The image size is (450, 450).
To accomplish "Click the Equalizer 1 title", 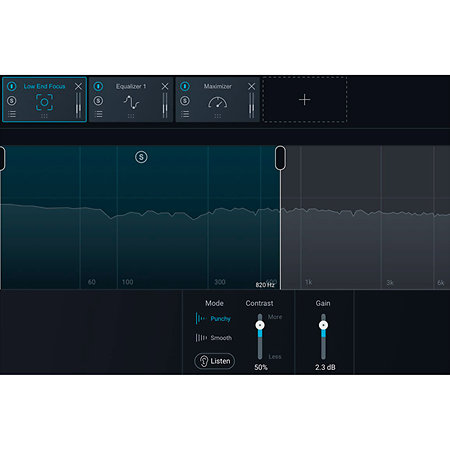I will [x=131, y=86].
